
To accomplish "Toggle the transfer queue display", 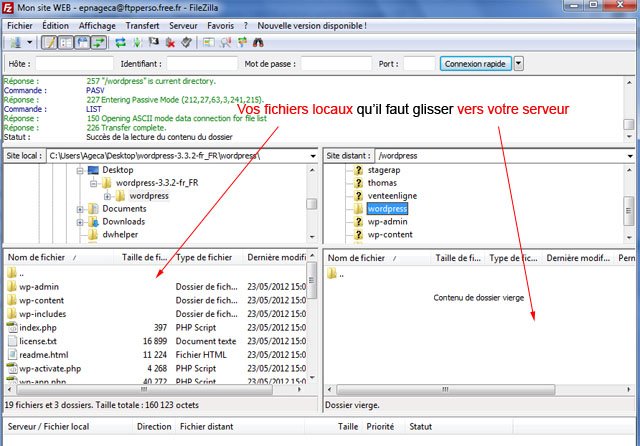I will coord(98,42).
